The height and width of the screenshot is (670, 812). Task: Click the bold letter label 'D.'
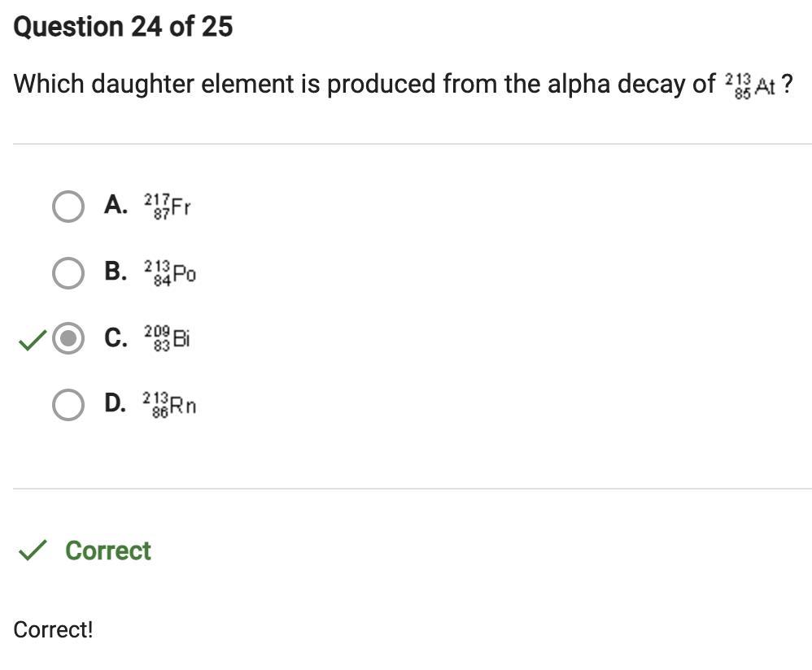pos(116,402)
